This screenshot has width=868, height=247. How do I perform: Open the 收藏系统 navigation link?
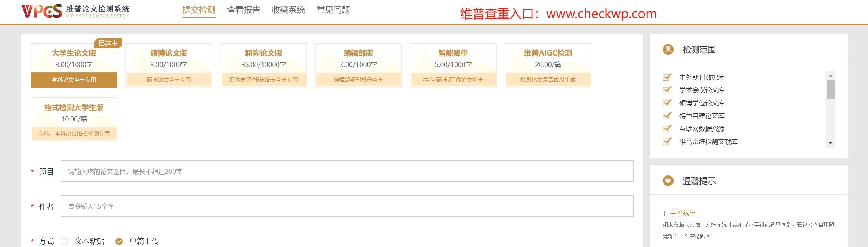pyautogui.click(x=288, y=10)
